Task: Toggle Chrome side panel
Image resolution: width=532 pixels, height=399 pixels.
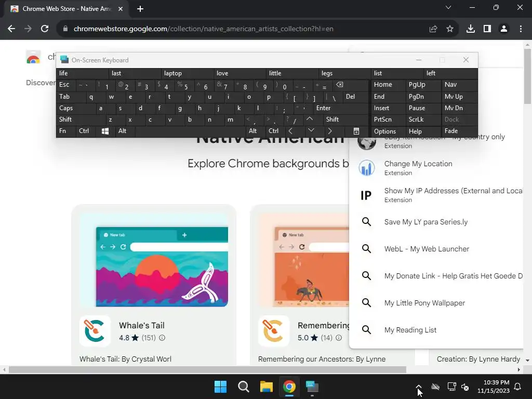Action: (487, 29)
